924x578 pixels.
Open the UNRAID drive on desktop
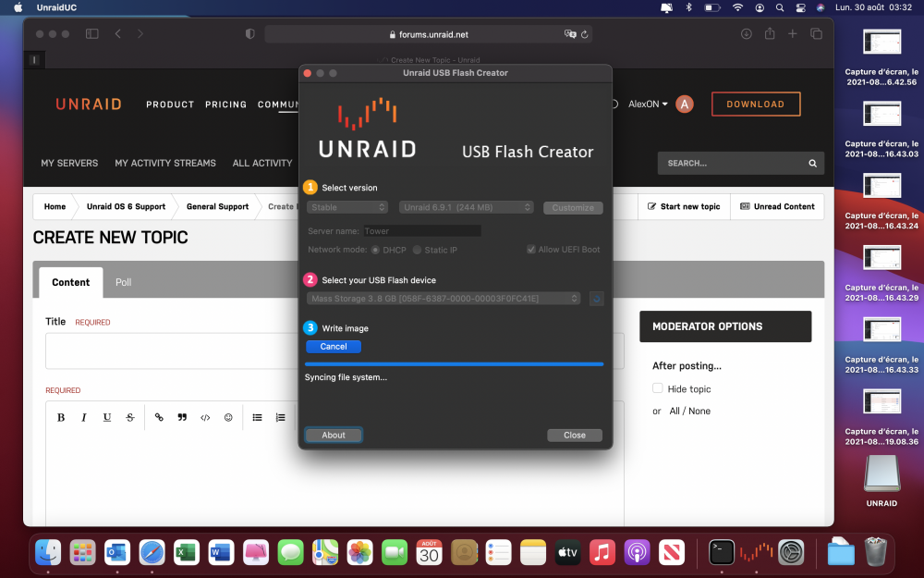pos(881,474)
